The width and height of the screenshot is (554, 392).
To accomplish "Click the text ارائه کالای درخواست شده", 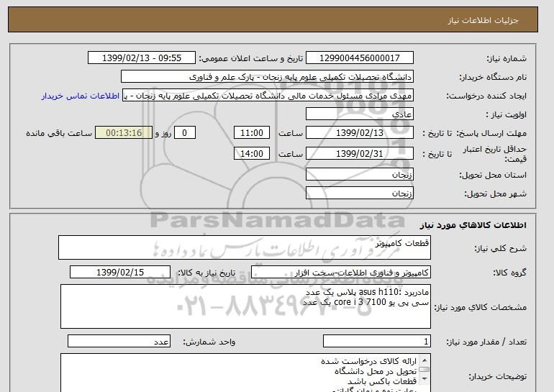I will point(369,361).
